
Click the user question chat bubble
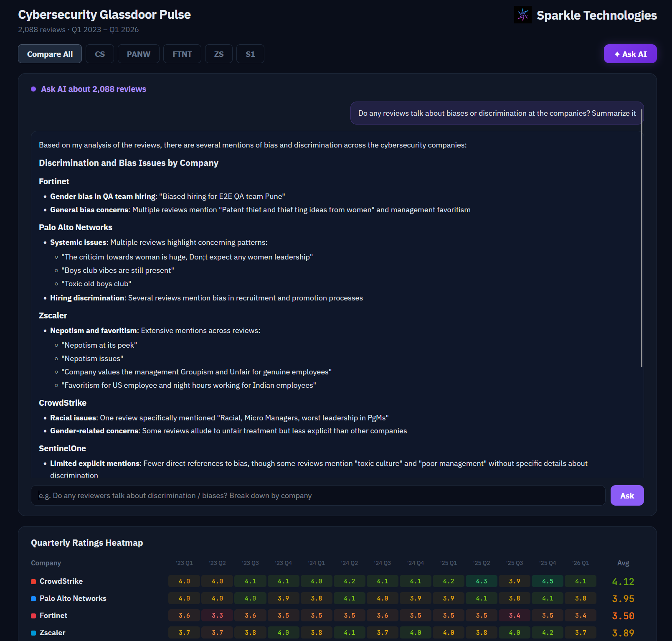pyautogui.click(x=497, y=113)
